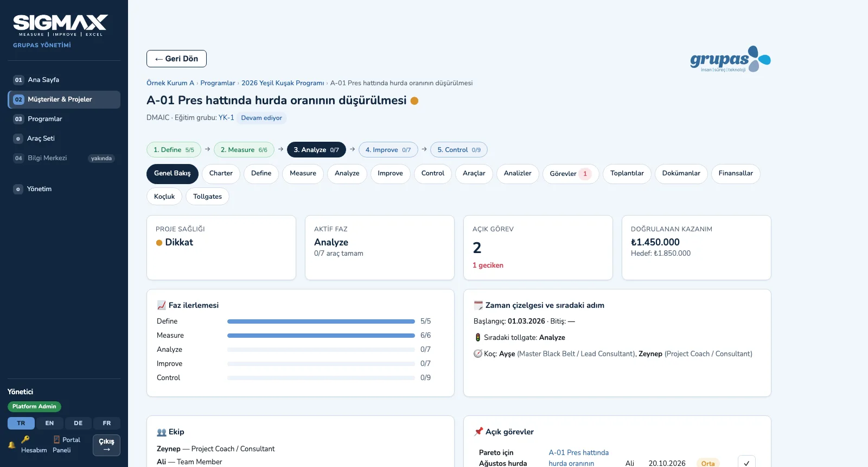Open Programlar breadcrumb link
Image resolution: width=868 pixels, height=467 pixels.
218,83
